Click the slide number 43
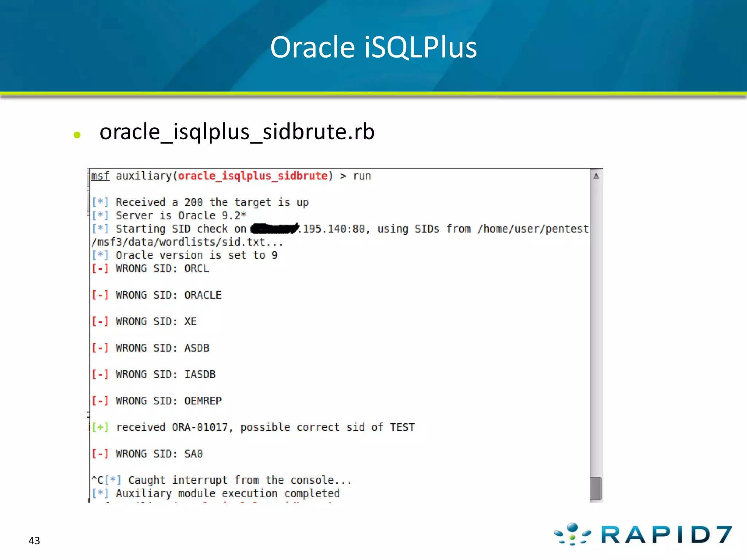This screenshot has height=560, width=747. click(34, 541)
